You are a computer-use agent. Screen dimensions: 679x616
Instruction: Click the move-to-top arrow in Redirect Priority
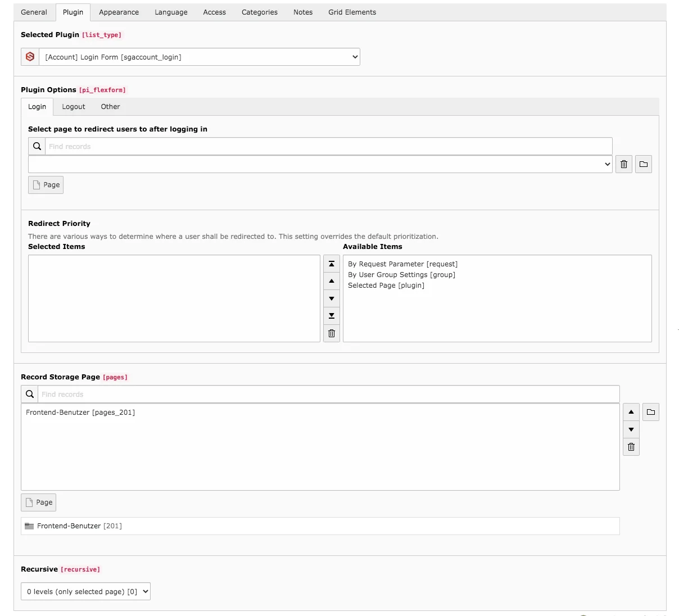[331, 264]
